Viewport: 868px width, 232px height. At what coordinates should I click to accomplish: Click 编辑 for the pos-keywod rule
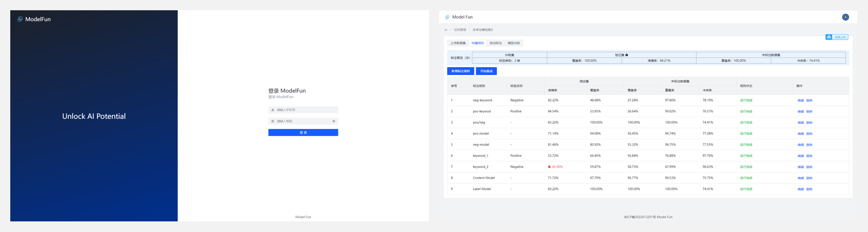click(800, 111)
